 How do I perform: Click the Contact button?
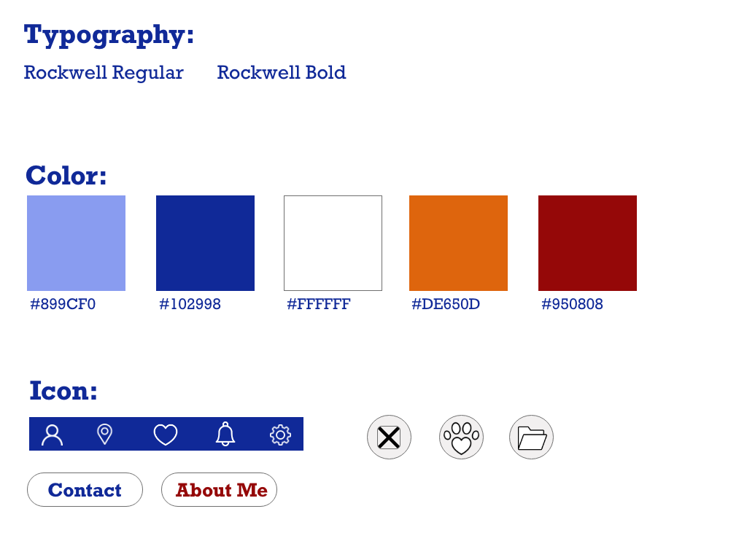(x=85, y=489)
